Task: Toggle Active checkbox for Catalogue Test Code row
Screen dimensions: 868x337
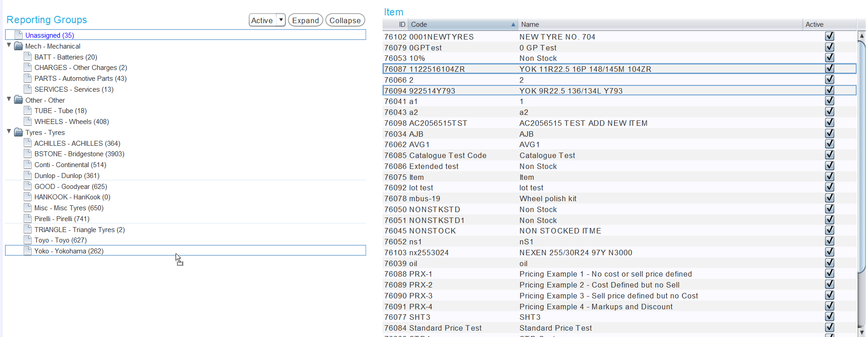Action: [x=829, y=155]
